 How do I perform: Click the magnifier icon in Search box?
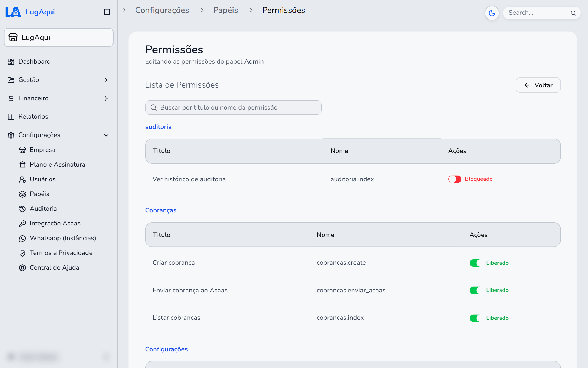573,13
